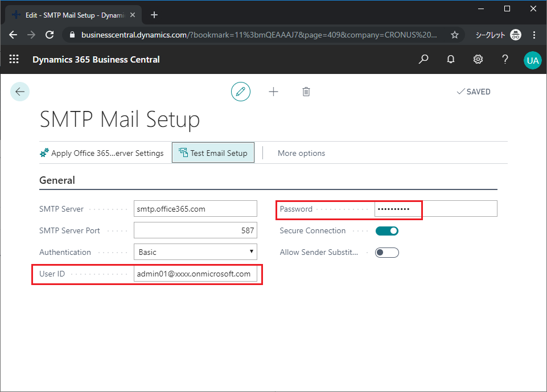Click the browser address bar URL
This screenshot has height=392, width=547.
[259, 35]
